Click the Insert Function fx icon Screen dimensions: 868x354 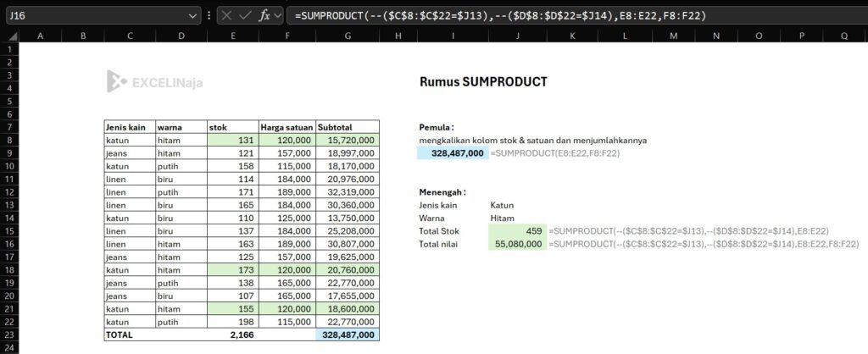pyautogui.click(x=264, y=15)
